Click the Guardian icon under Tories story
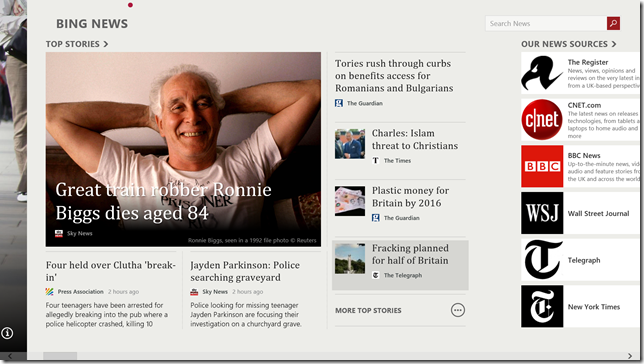This screenshot has width=644, height=364. [x=339, y=103]
